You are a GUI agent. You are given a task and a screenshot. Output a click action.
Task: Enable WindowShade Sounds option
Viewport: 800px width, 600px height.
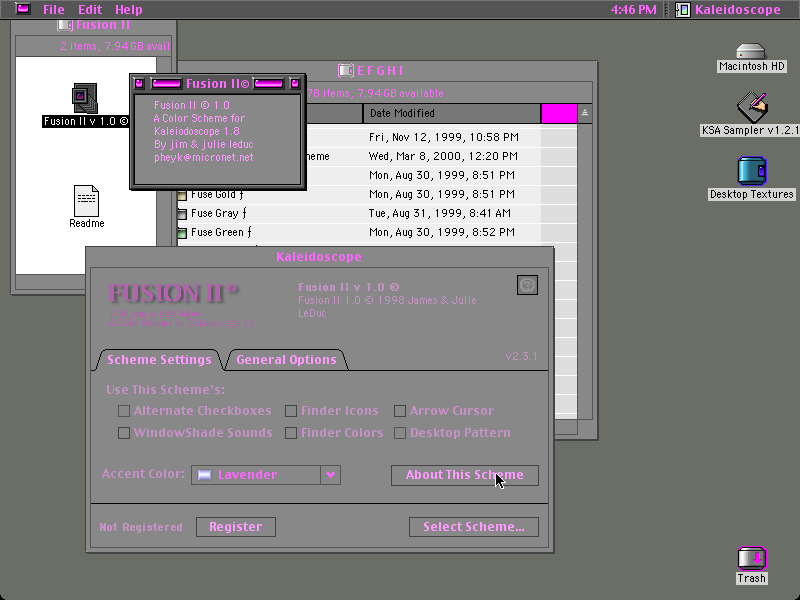(123, 433)
